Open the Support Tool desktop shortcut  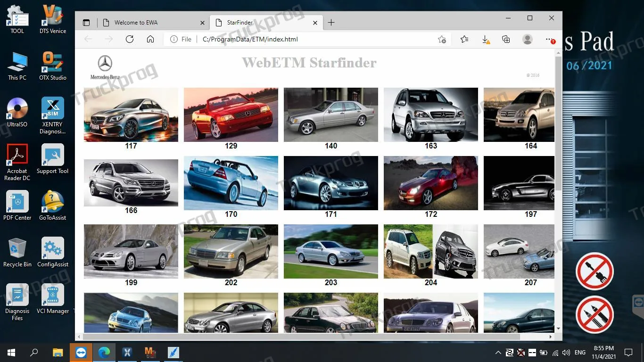[52, 159]
